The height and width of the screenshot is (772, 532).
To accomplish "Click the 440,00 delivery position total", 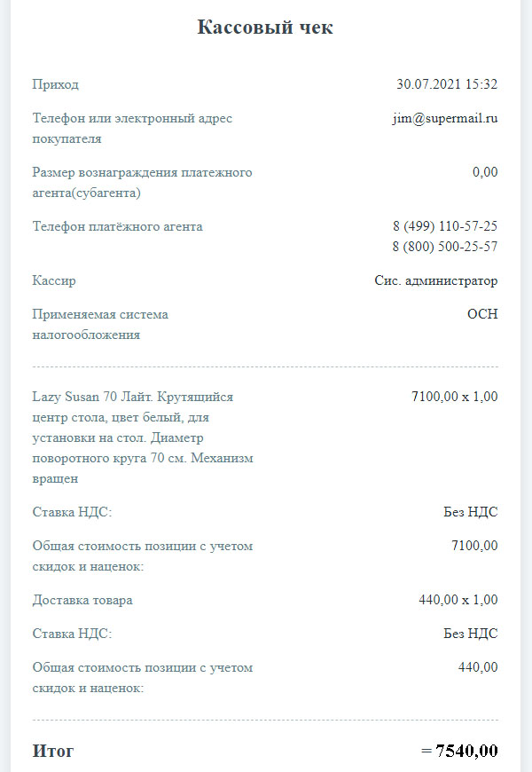I will 478,667.
